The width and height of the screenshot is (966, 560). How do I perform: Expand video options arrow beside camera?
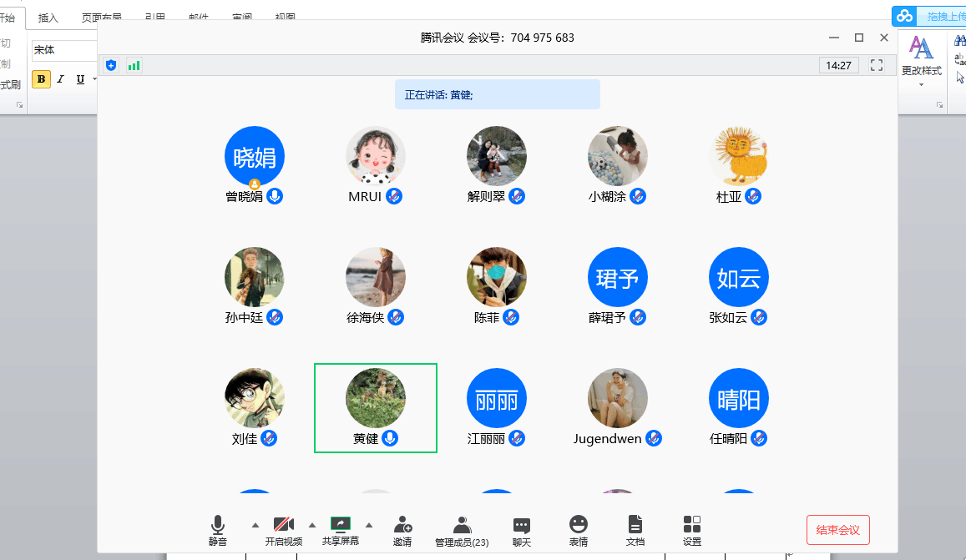(x=312, y=525)
